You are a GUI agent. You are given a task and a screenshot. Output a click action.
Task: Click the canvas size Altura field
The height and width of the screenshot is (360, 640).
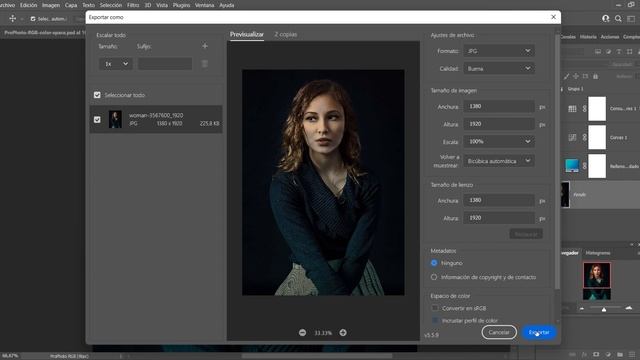point(499,218)
